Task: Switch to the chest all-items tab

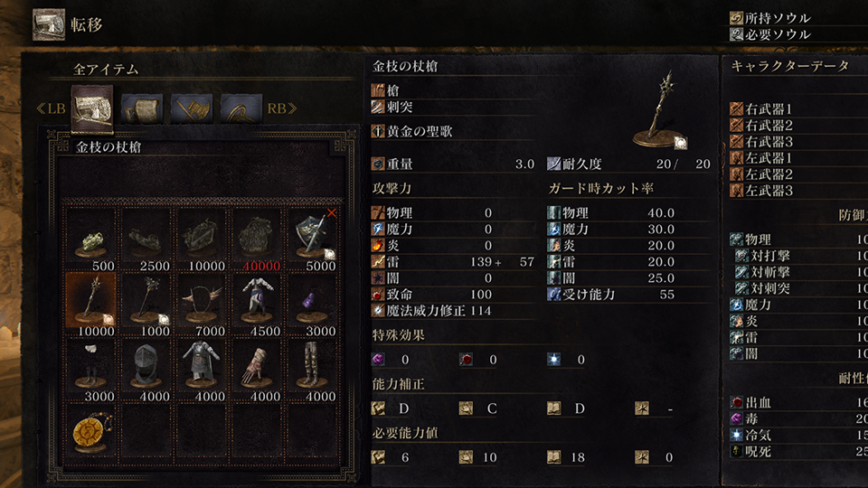Action: tap(92, 109)
